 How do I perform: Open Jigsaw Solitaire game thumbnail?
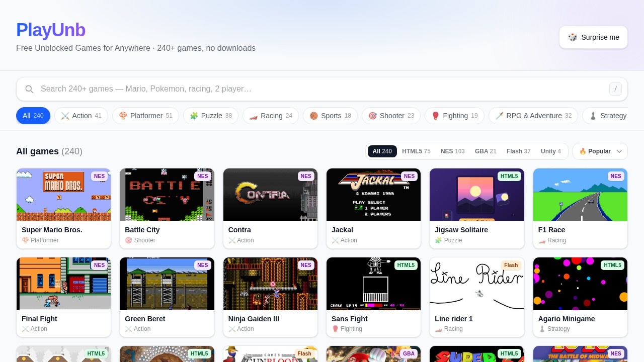[x=477, y=195]
